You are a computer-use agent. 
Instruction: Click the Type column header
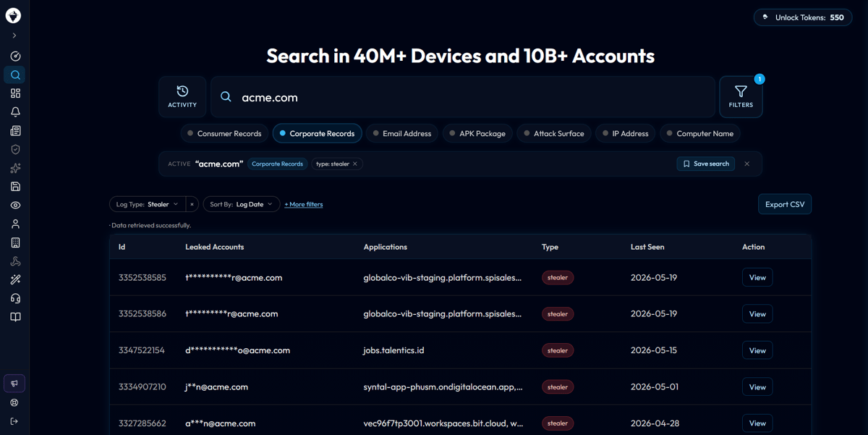550,247
